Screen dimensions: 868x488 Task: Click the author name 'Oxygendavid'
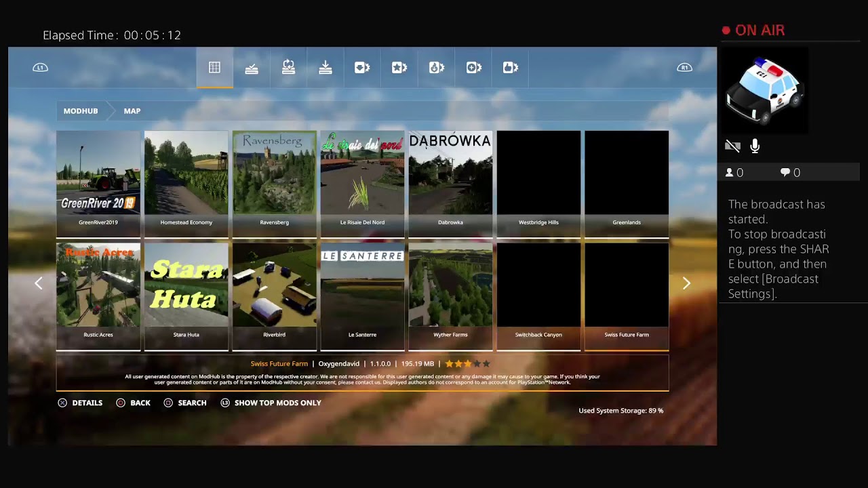[x=339, y=364]
